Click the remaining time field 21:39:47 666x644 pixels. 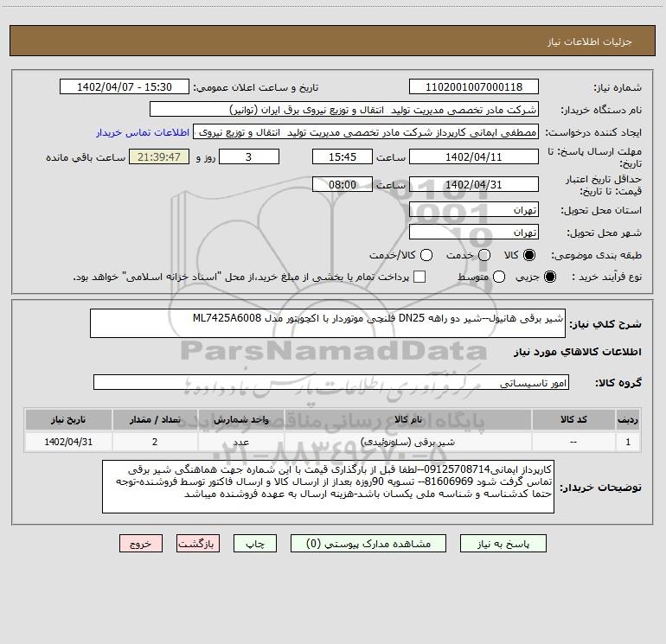(x=159, y=157)
